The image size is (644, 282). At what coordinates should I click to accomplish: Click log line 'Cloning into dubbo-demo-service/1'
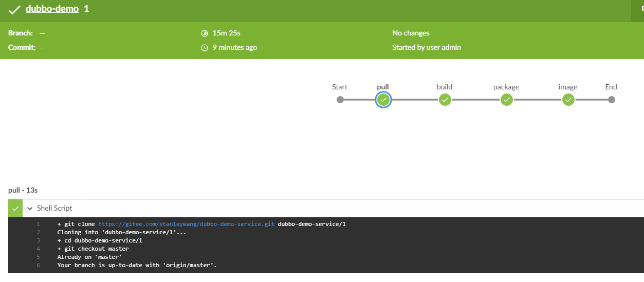tap(122, 233)
